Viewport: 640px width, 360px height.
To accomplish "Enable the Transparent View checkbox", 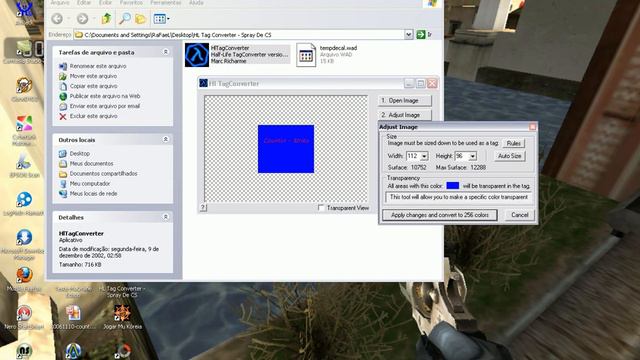I will tap(321, 208).
